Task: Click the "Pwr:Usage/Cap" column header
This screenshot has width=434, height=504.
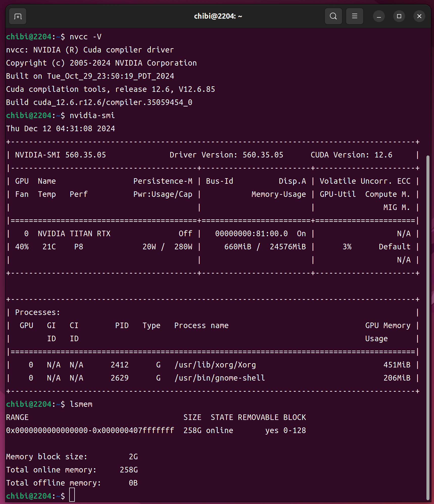Action: point(163,194)
